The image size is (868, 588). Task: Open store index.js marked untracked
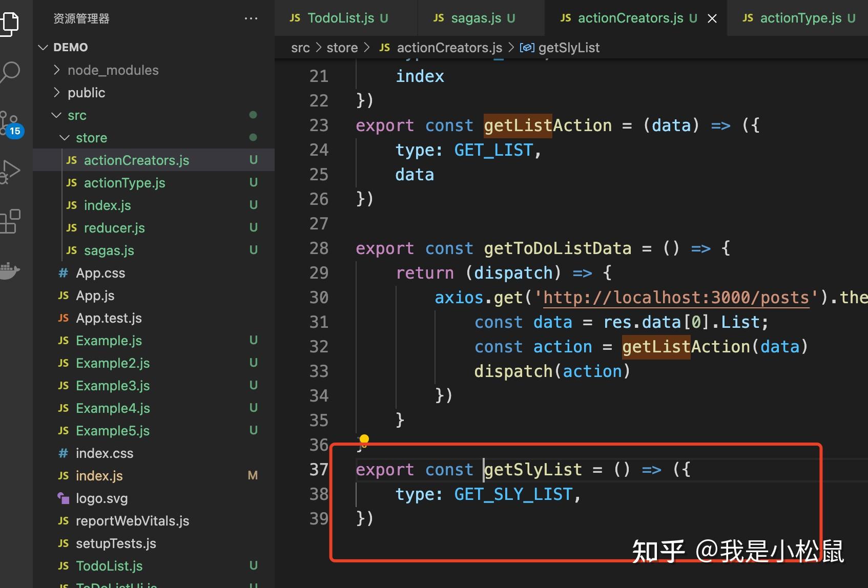point(154,205)
